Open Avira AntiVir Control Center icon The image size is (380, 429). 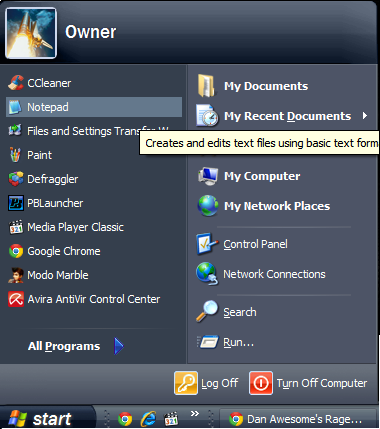(x=16, y=299)
